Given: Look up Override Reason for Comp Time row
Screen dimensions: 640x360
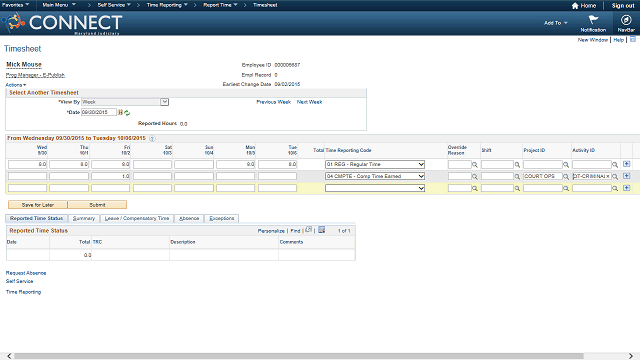Looking at the screenshot, I should [475, 177].
